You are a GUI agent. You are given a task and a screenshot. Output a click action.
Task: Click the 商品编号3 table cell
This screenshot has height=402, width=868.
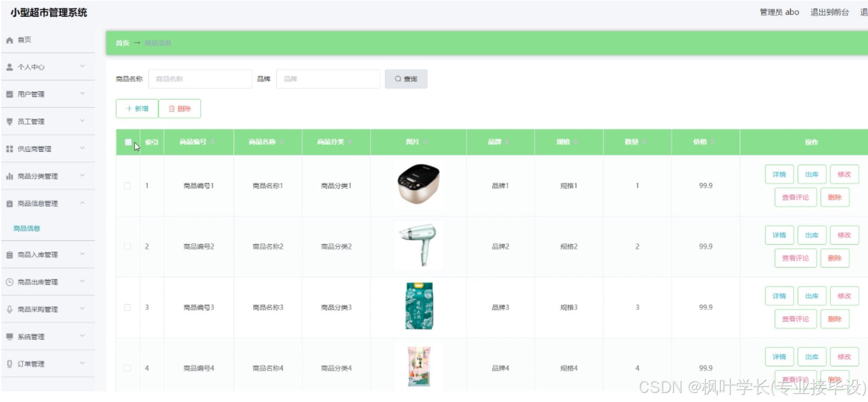click(199, 307)
